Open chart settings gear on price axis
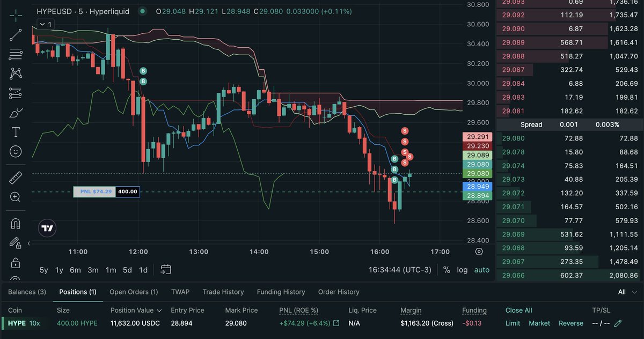 (x=479, y=251)
